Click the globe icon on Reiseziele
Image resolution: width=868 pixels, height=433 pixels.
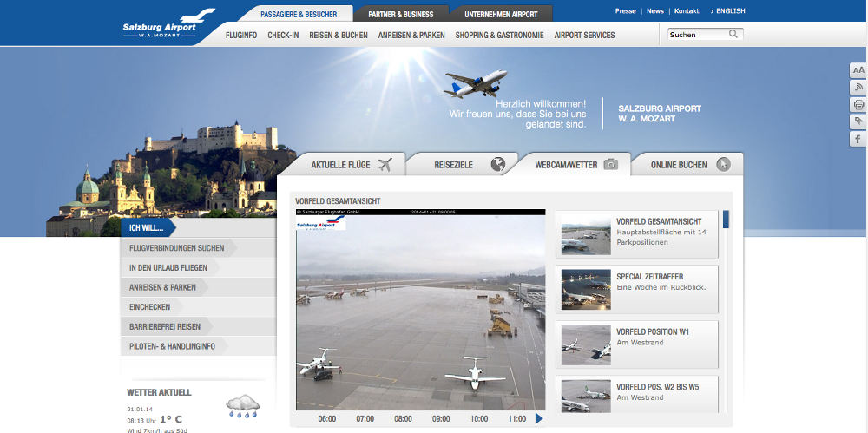click(x=497, y=165)
